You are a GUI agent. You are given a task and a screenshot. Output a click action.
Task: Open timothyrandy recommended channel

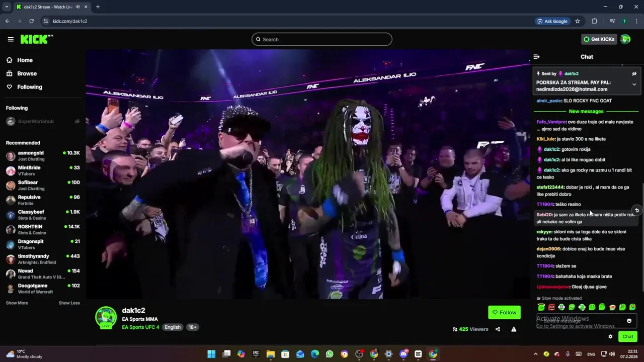[x=43, y=259]
